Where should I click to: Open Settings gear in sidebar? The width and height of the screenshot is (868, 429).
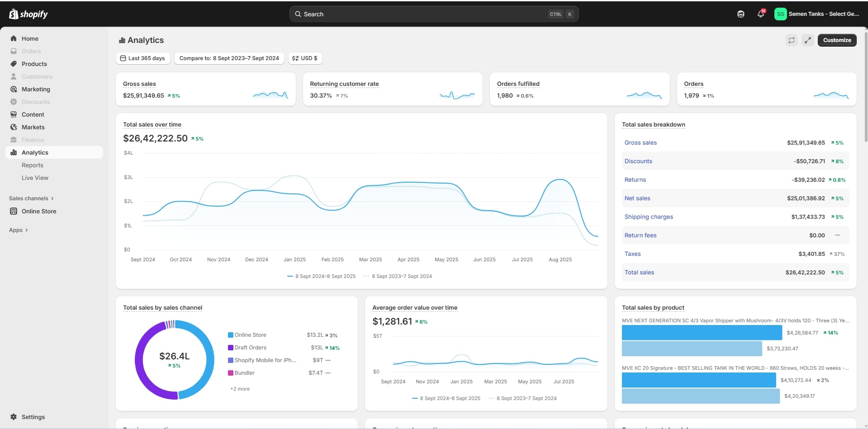click(x=14, y=417)
